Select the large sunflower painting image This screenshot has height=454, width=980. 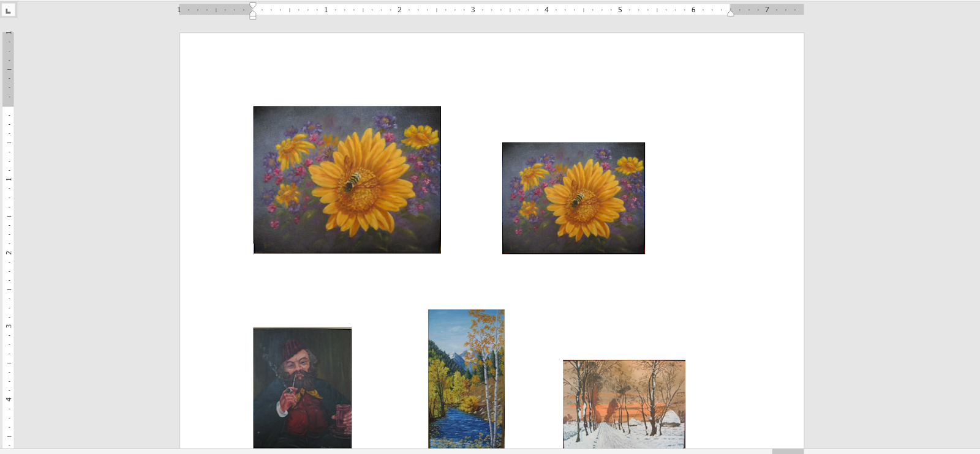coord(347,180)
